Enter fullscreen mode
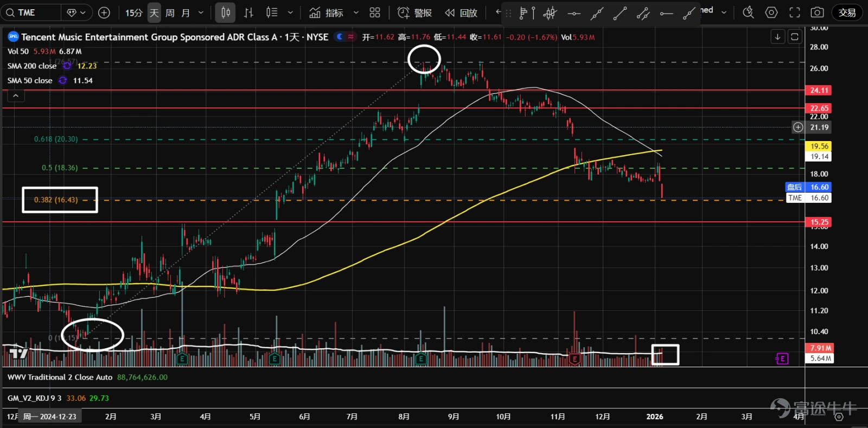 point(794,12)
